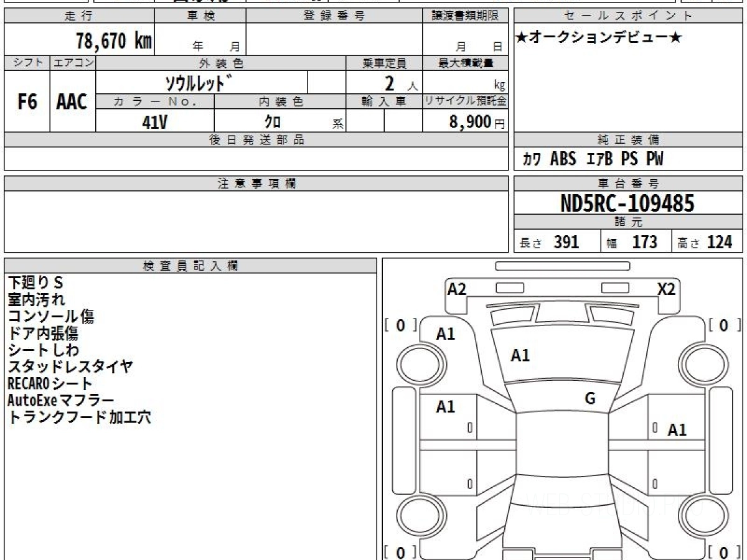This screenshot has height=560, width=747.
Task: Select the 注意事項欄 header bar
Action: point(256,184)
